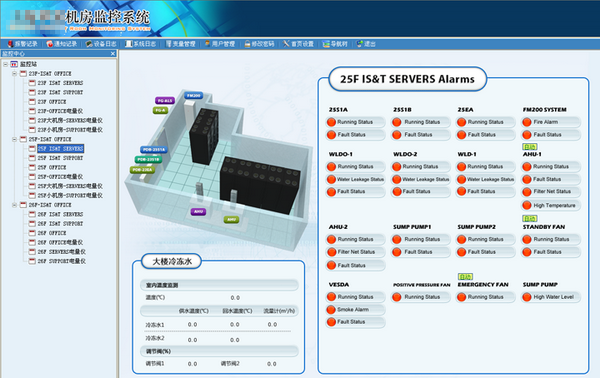600x378 pixels.
Task: Click SUMP PUMP High Water Level indicator
Action: [527, 297]
